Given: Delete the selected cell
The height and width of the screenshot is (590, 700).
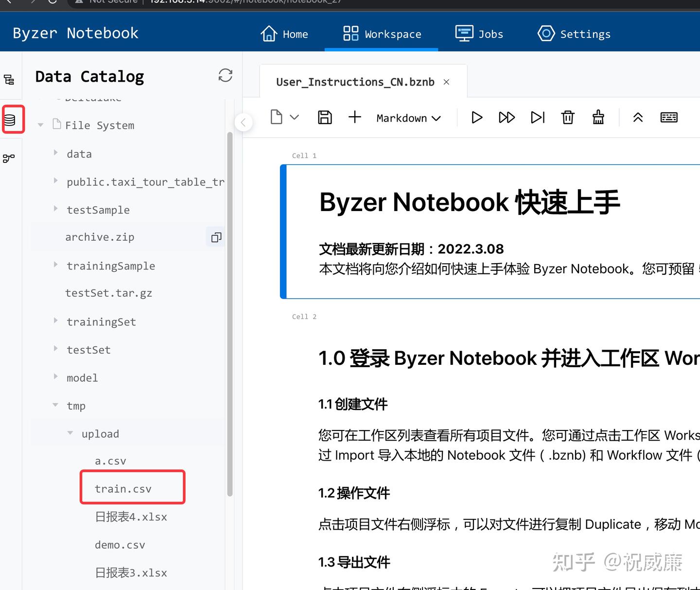Looking at the screenshot, I should pos(568,117).
